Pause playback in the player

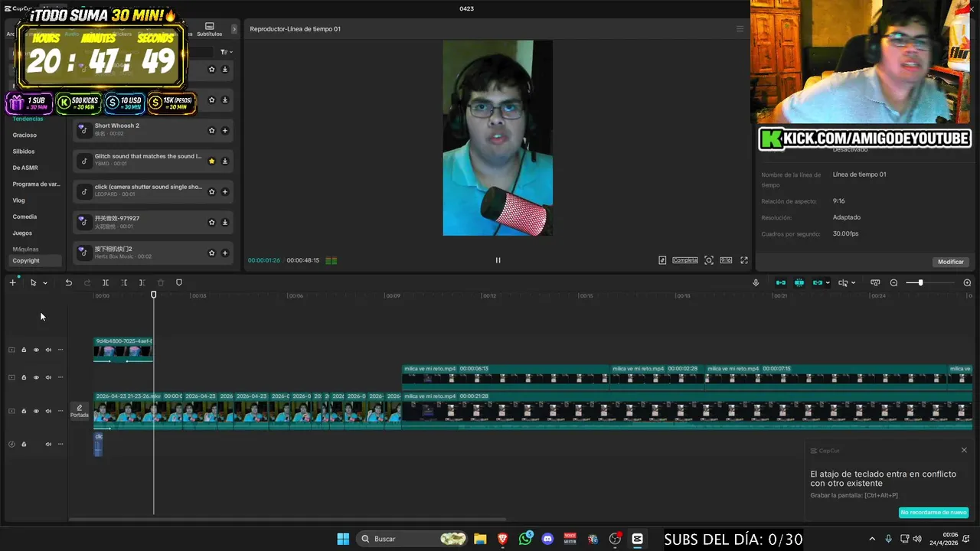[498, 260]
